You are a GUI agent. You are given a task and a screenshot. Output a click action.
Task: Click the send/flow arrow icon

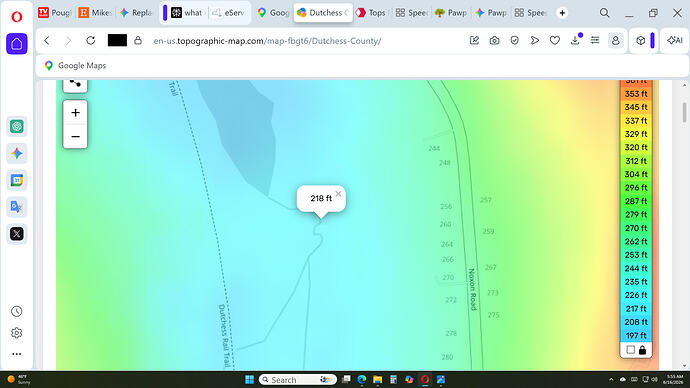pyautogui.click(x=535, y=40)
